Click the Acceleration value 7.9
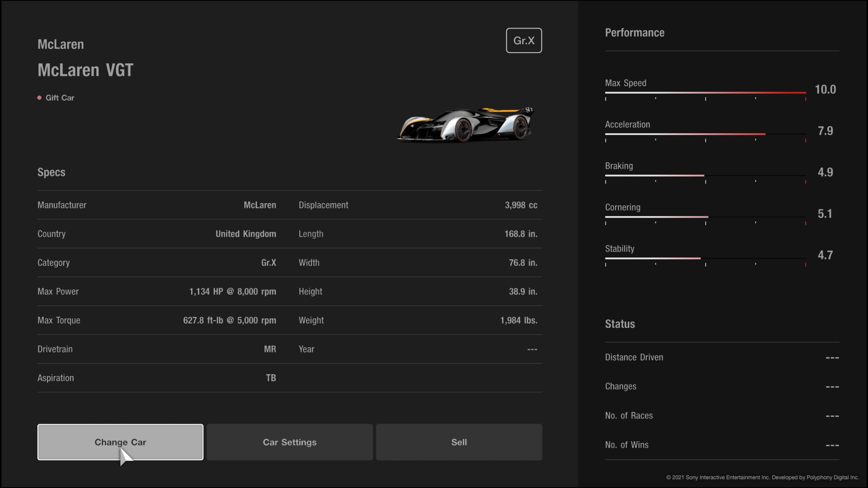 point(825,131)
